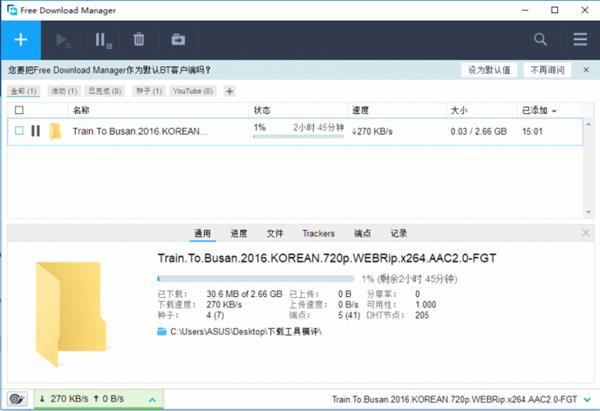Viewport: 600px width, 411px height.
Task: Pause all downloads using toolbar pause icon
Action: (103, 40)
